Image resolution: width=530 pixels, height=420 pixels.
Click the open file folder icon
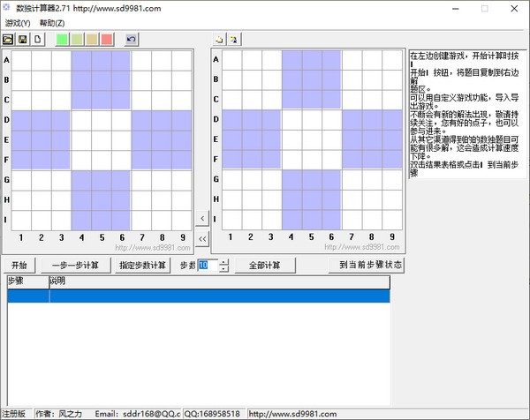[8, 40]
